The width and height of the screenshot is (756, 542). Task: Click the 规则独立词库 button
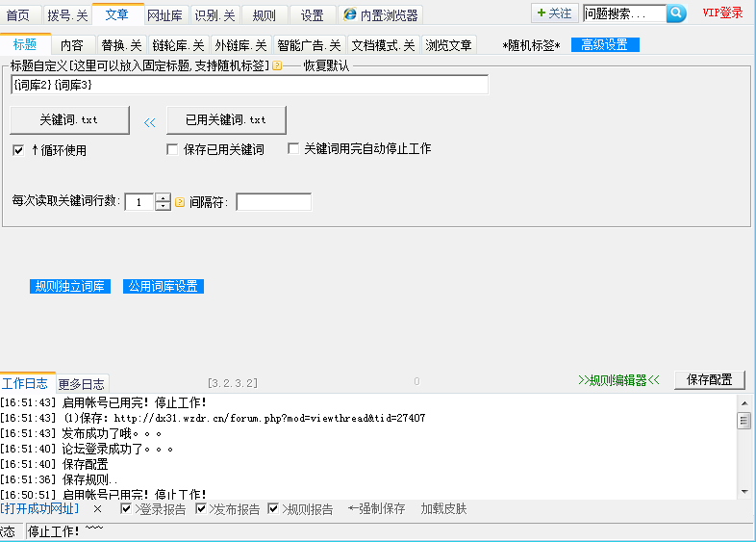70,286
